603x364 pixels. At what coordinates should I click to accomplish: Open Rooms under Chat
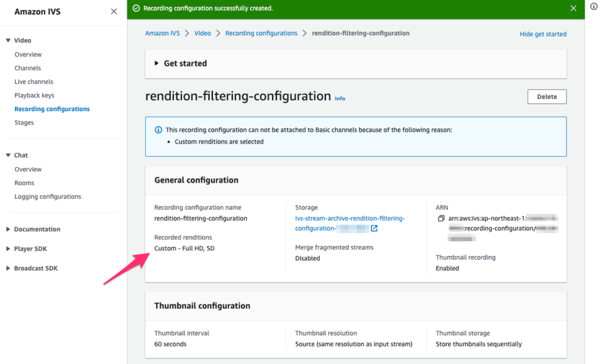tap(24, 183)
